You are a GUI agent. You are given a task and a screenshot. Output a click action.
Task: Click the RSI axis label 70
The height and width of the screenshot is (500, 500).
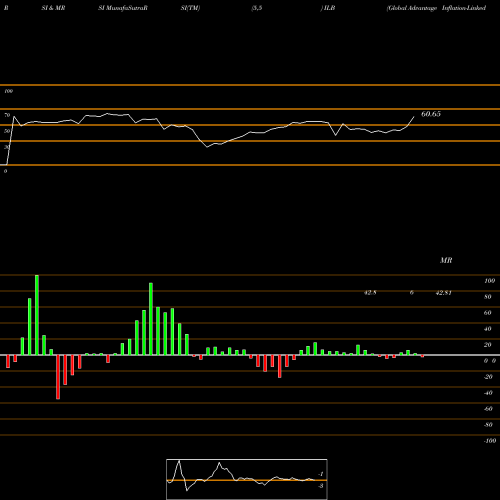7,115
